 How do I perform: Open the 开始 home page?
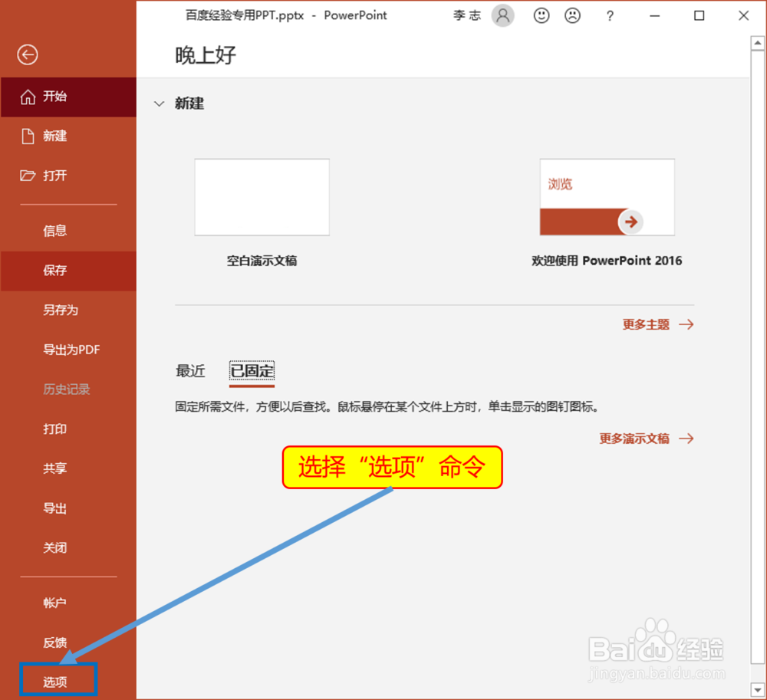pyautogui.click(x=68, y=97)
